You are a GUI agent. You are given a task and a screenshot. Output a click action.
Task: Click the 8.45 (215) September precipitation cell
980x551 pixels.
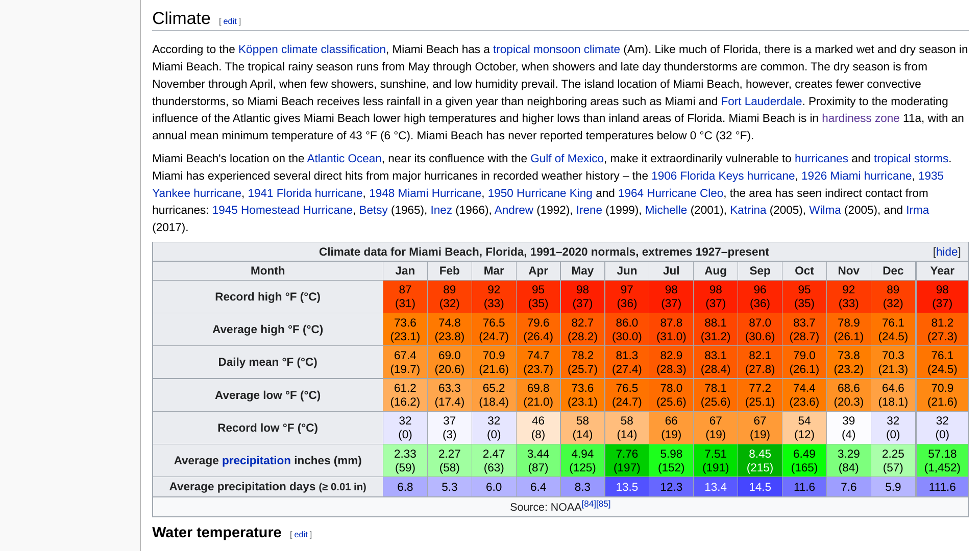click(x=759, y=461)
